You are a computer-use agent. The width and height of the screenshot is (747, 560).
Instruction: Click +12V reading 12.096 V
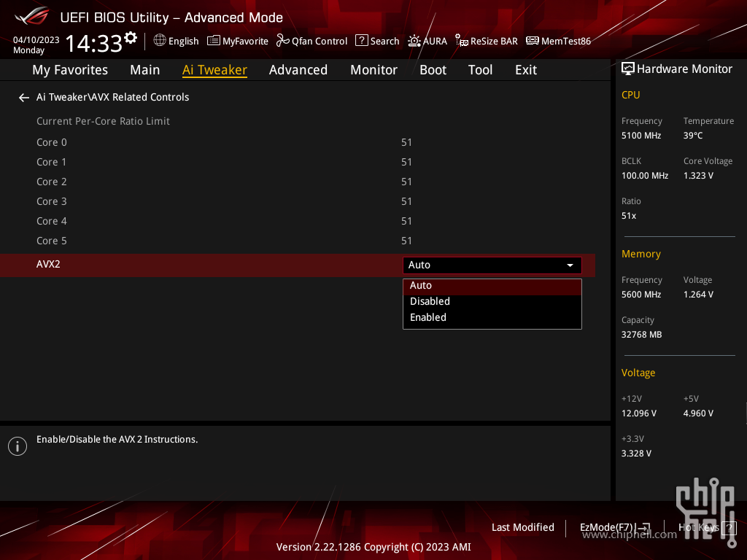pos(639,413)
